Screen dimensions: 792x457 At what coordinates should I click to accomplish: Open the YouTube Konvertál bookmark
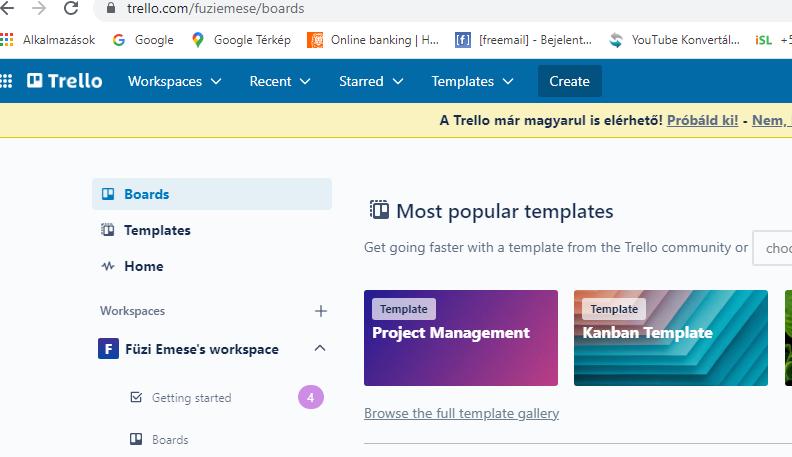674,40
